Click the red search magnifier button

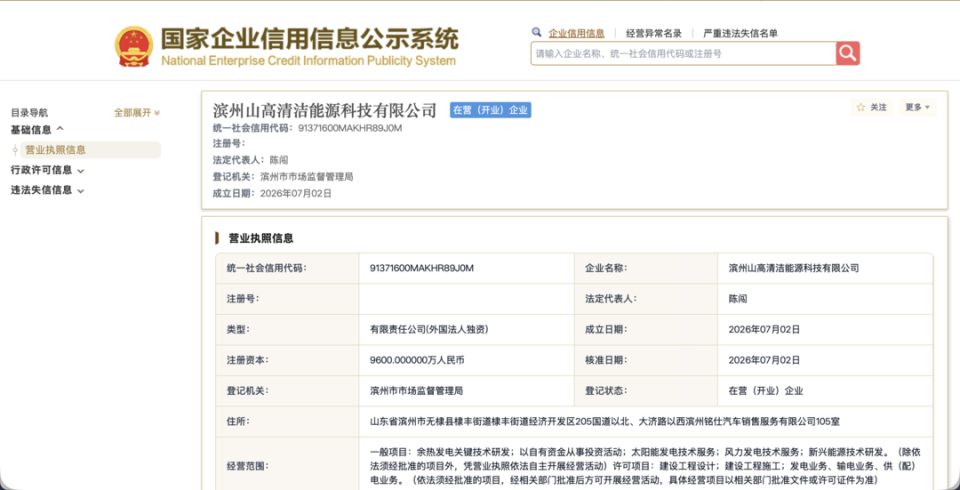[848, 53]
